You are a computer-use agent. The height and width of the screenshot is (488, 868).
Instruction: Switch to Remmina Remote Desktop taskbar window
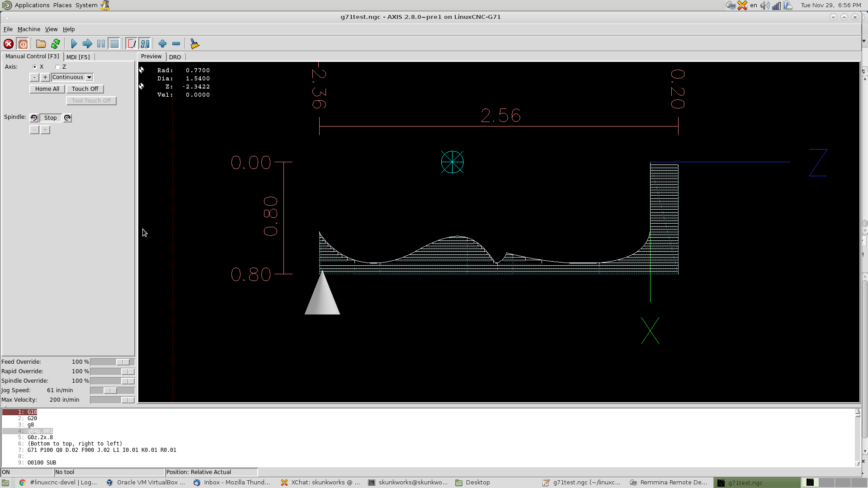pyautogui.click(x=669, y=483)
